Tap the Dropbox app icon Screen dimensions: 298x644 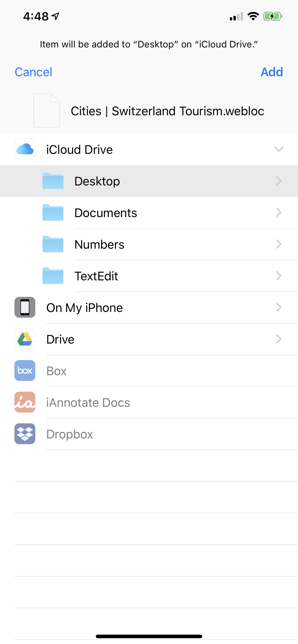pyautogui.click(x=25, y=433)
